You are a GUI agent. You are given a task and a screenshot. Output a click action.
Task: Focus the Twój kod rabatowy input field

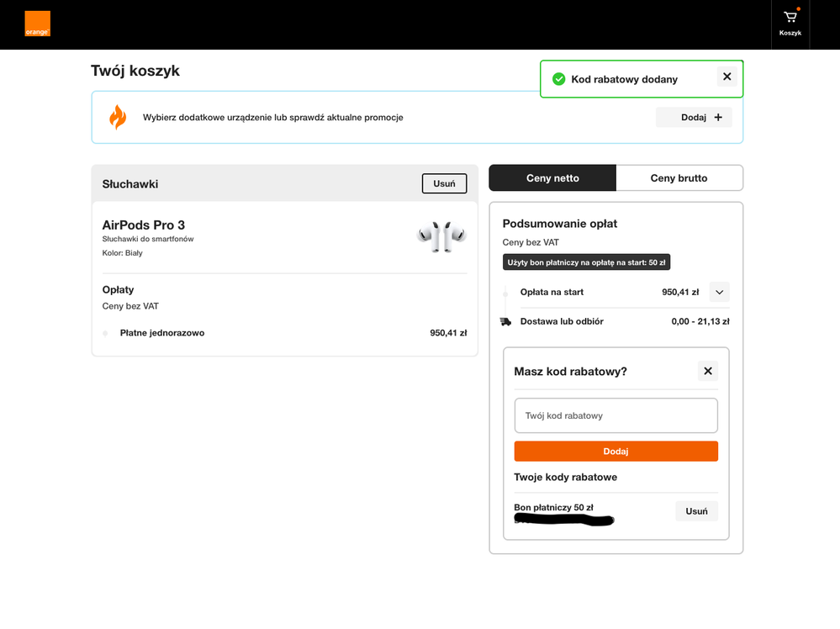(616, 415)
